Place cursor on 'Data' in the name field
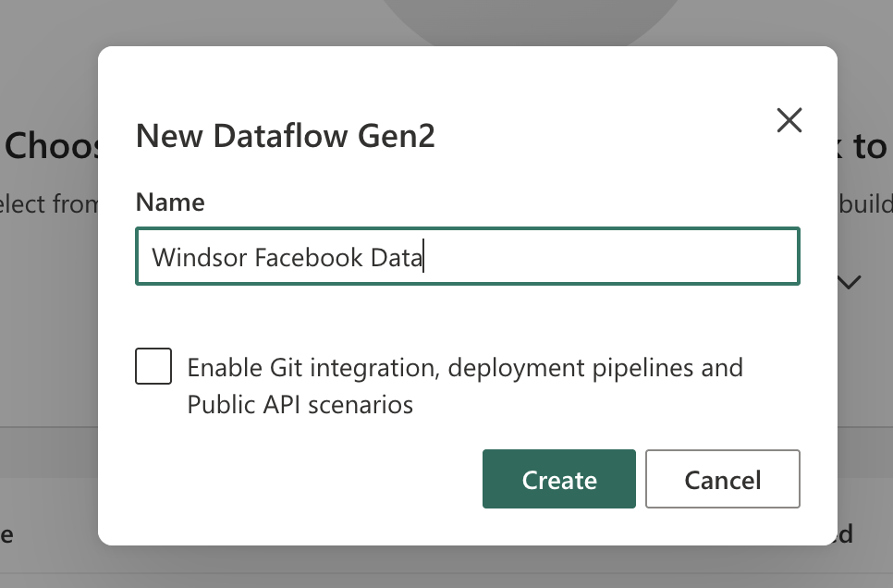The width and height of the screenshot is (893, 588). (x=396, y=257)
